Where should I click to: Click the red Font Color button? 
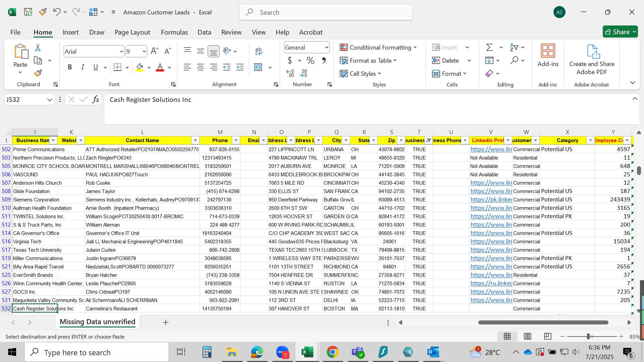pos(160,67)
